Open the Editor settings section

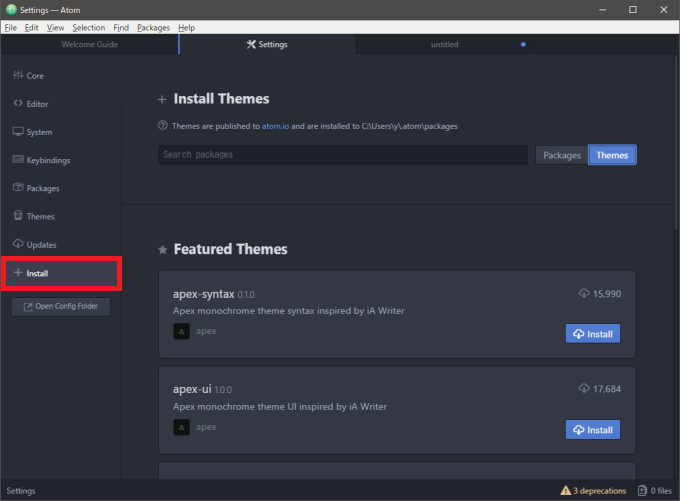pyautogui.click(x=61, y=104)
